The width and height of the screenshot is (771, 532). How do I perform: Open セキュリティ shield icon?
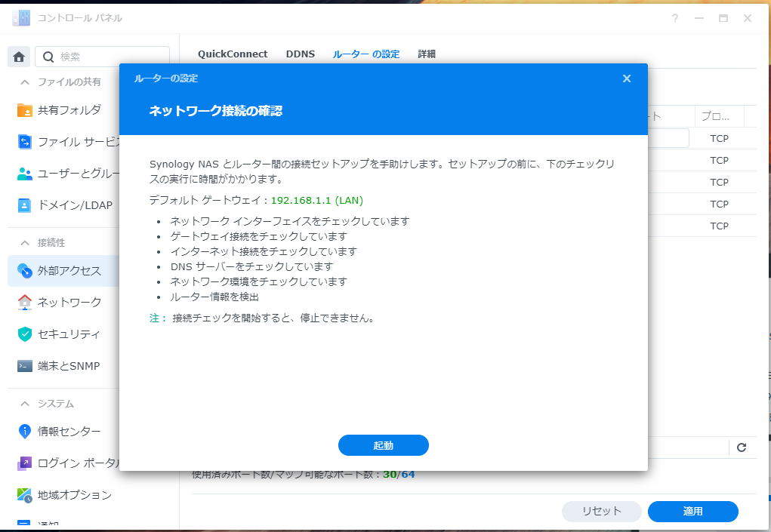tap(25, 334)
